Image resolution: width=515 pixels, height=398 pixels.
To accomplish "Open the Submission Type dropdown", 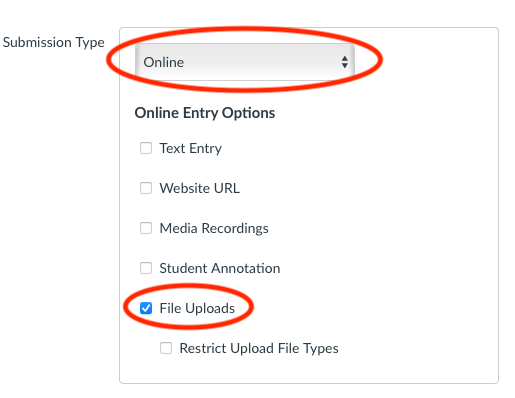I will coord(245,62).
